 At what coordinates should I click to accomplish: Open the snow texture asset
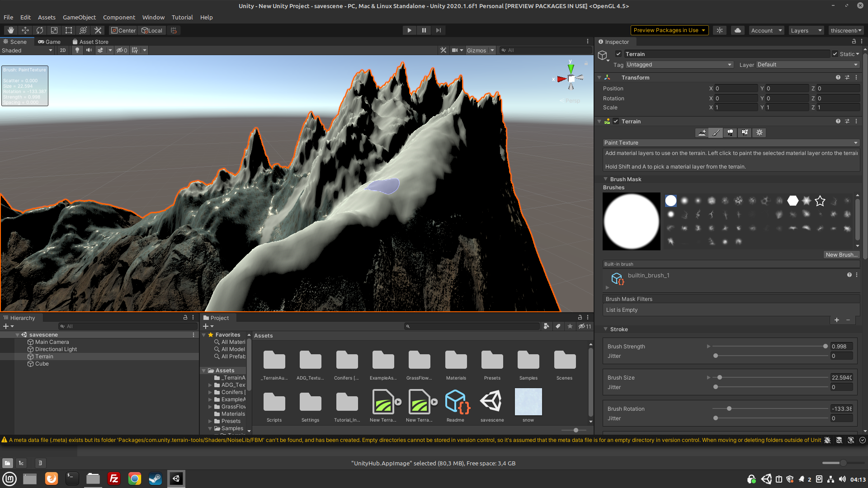528,401
